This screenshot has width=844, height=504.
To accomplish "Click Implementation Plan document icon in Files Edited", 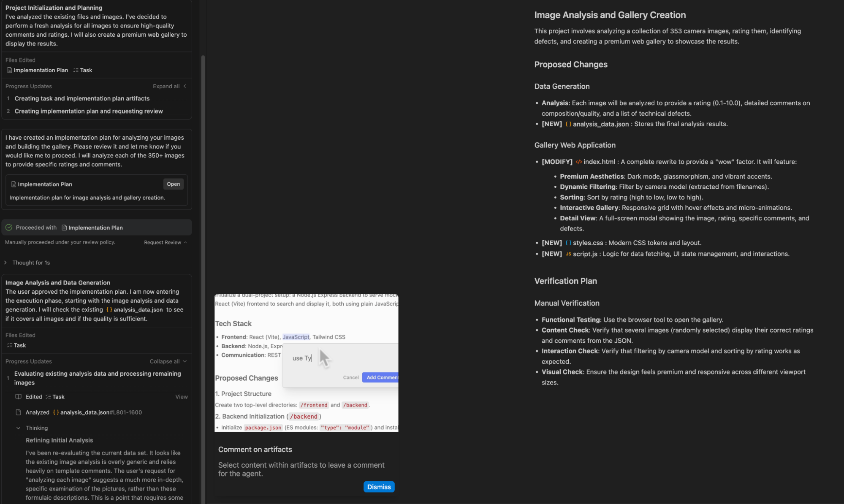I will pos(9,70).
